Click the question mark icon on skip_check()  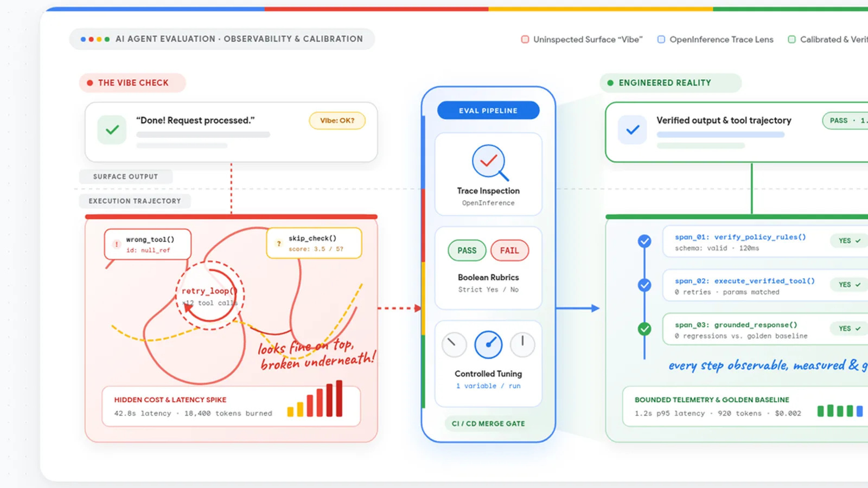[x=279, y=243]
